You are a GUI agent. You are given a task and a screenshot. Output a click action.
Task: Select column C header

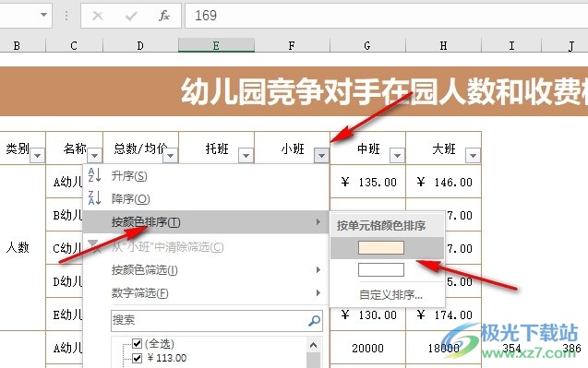click(74, 46)
